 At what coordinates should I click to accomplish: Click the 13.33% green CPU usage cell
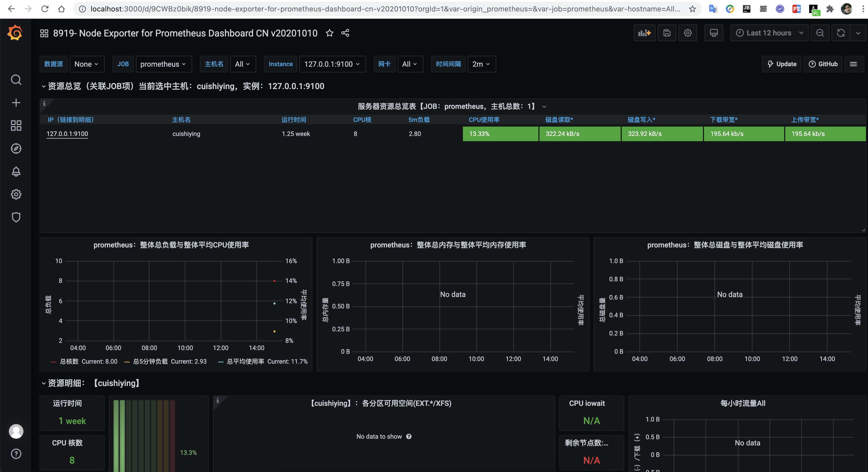[x=500, y=134]
